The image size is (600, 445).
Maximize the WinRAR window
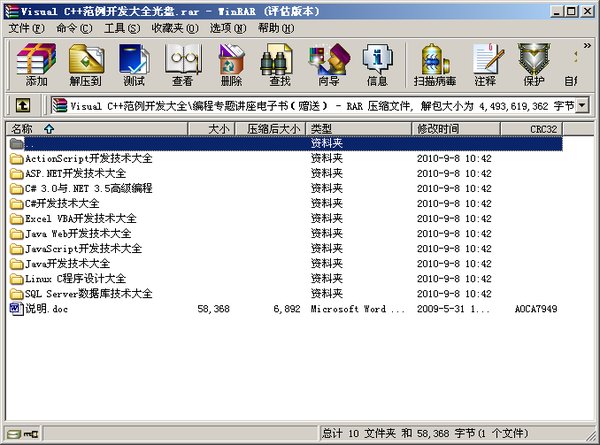point(571,11)
